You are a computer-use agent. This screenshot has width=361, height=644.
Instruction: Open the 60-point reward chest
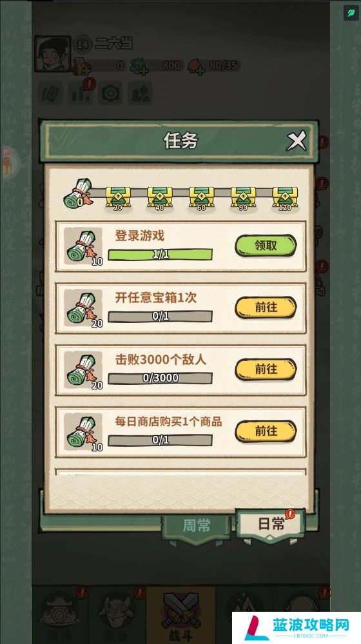201,197
